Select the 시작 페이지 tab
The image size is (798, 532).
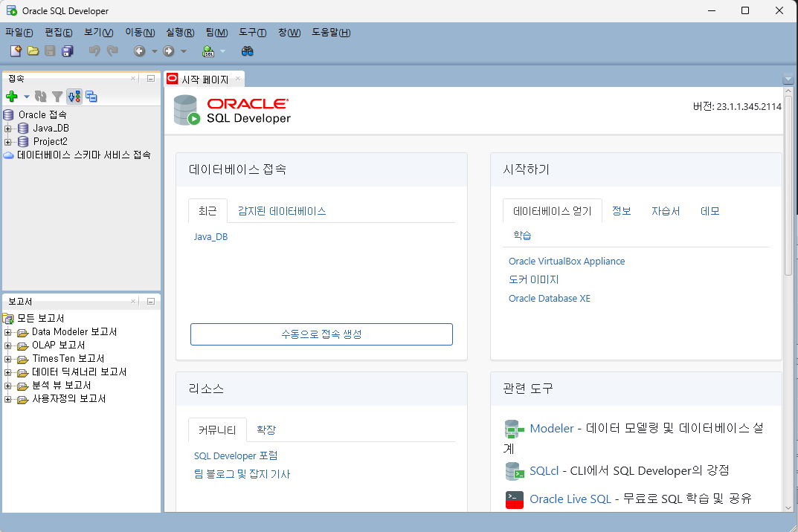205,80
